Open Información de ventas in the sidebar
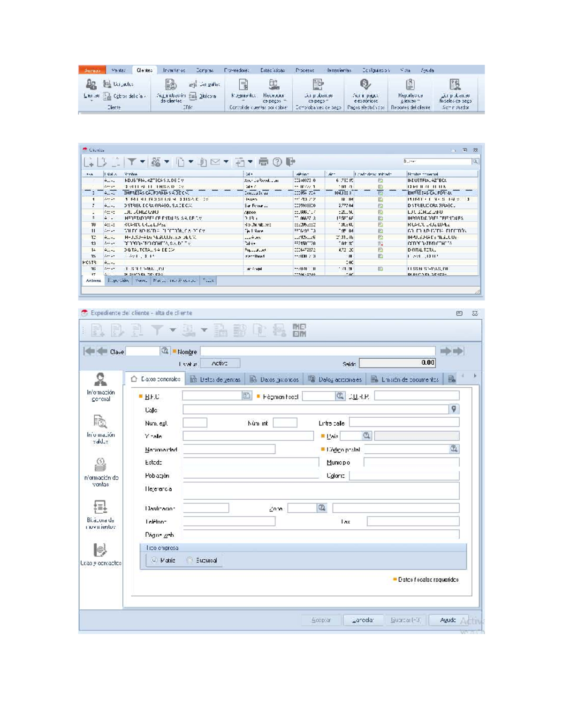 100,472
